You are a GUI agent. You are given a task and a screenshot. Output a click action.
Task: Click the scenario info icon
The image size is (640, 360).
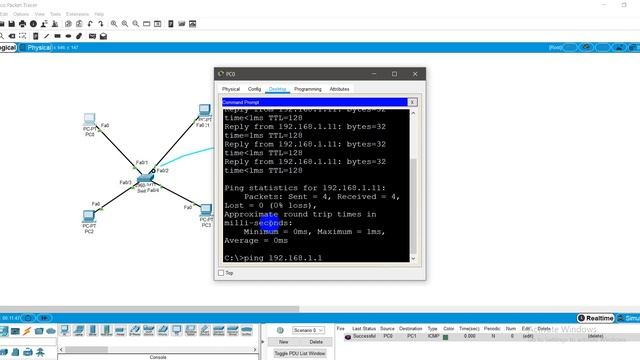pyautogui.click(x=280, y=330)
